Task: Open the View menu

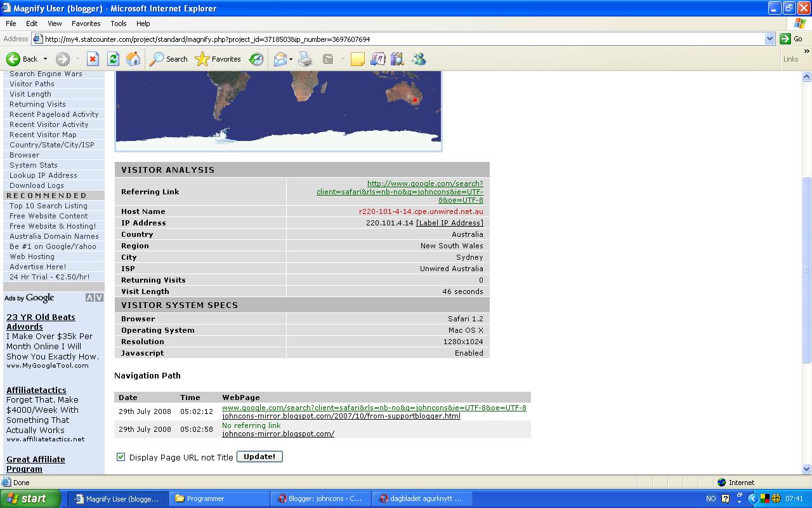Action: (55, 23)
